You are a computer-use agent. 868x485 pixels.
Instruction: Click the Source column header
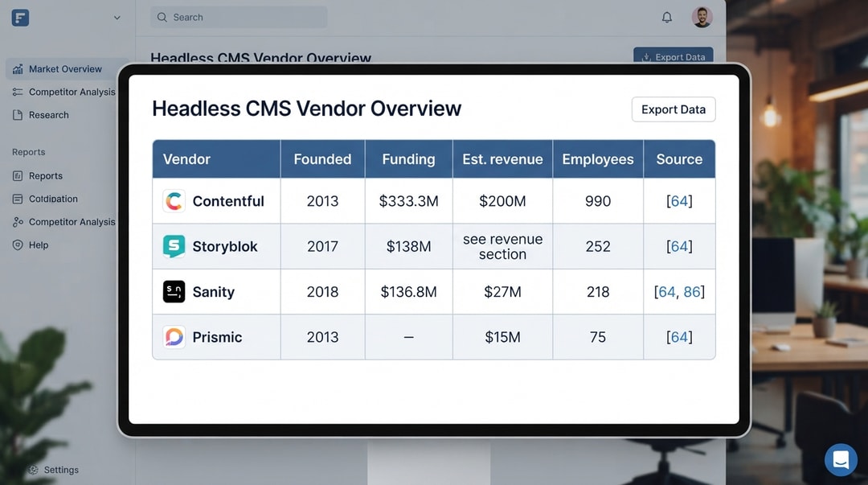click(x=679, y=159)
